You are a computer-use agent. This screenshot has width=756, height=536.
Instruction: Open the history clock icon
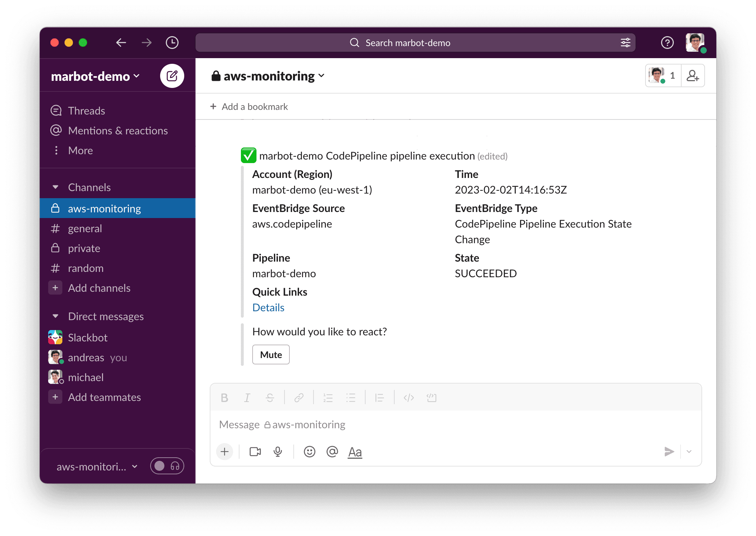point(172,43)
